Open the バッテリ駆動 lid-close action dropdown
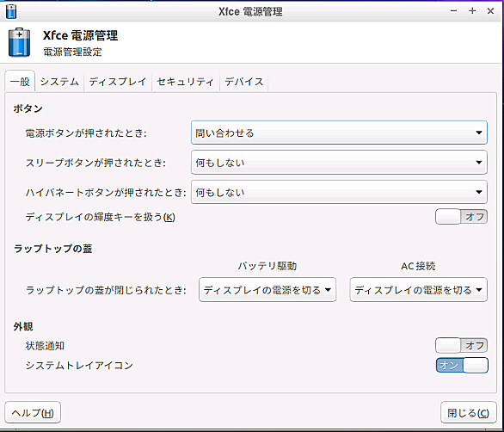The image size is (504, 432). tap(267, 290)
